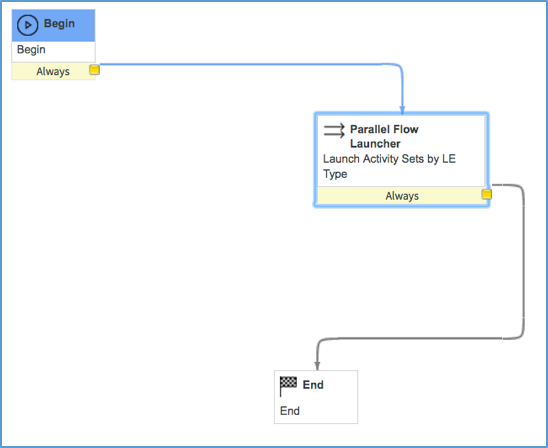Click the gray arrowhead entering End node

317,366
